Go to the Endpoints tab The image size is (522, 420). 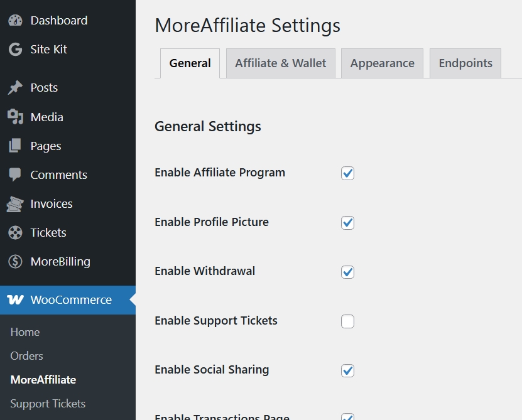pyautogui.click(x=465, y=63)
